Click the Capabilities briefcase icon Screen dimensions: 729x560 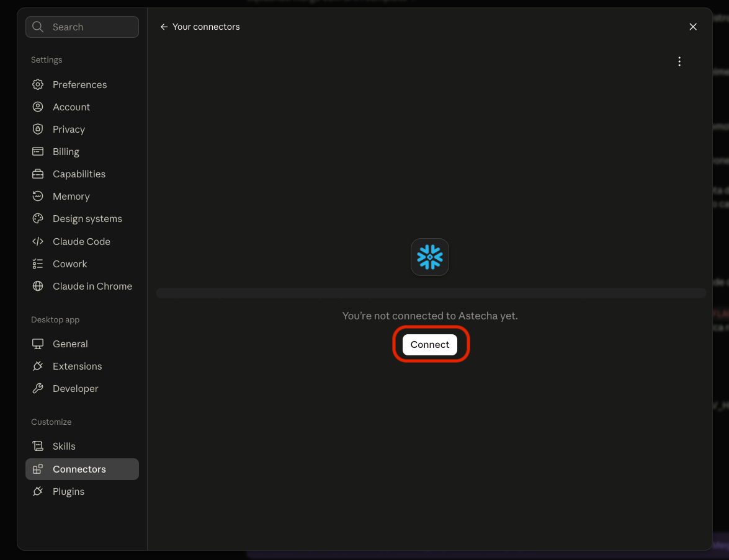coord(38,174)
